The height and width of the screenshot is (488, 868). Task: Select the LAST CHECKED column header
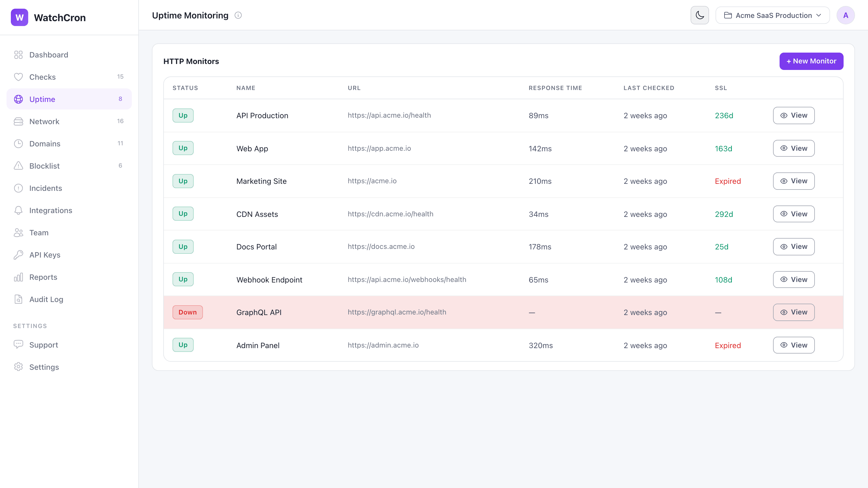coord(649,88)
